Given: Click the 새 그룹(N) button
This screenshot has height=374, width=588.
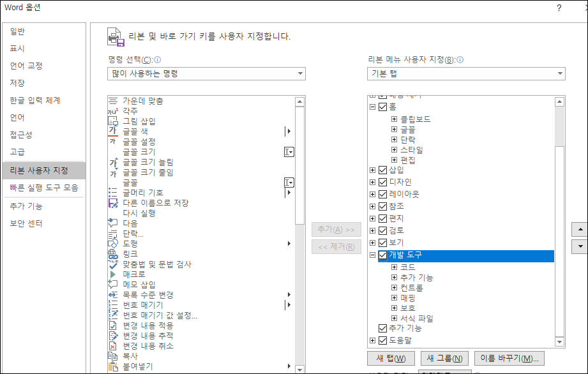Looking at the screenshot, I should [444, 358].
